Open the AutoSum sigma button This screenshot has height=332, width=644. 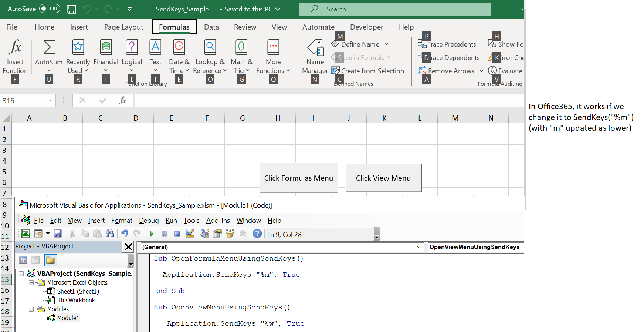coord(49,47)
